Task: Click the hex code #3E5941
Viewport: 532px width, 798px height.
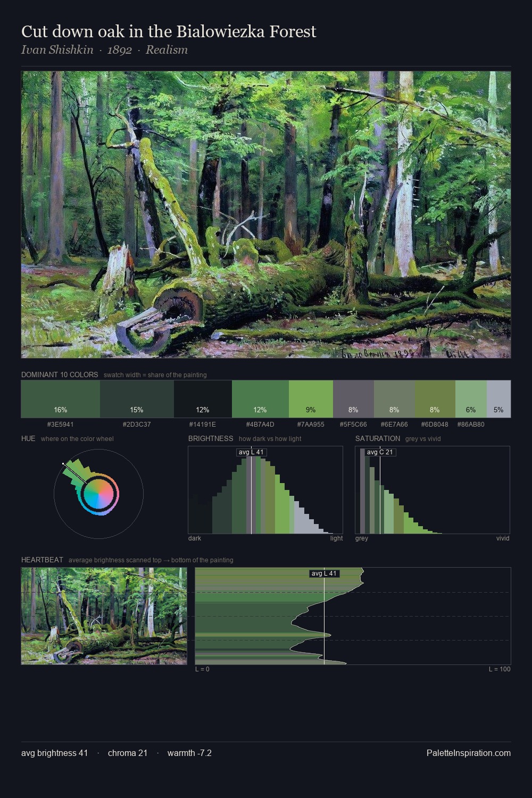Action: (x=61, y=425)
